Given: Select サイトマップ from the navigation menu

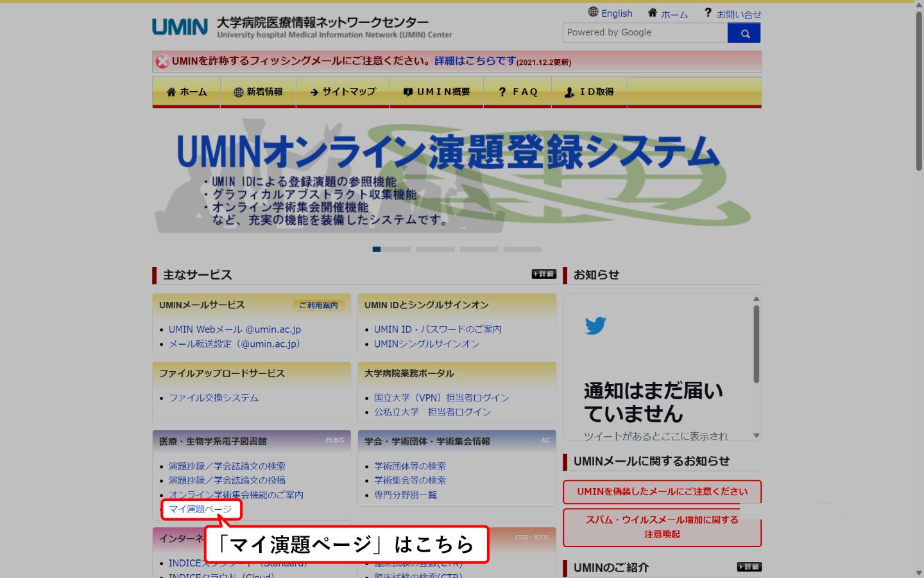Looking at the screenshot, I should pos(343,92).
